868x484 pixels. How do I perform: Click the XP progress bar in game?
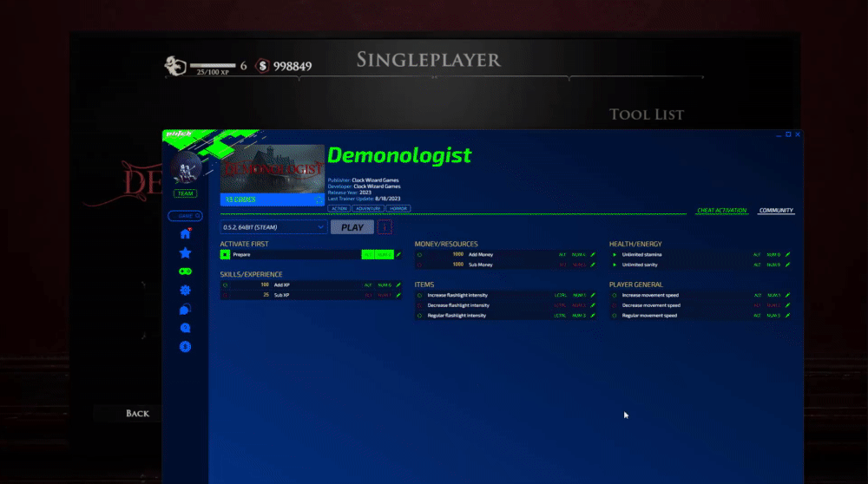click(213, 65)
